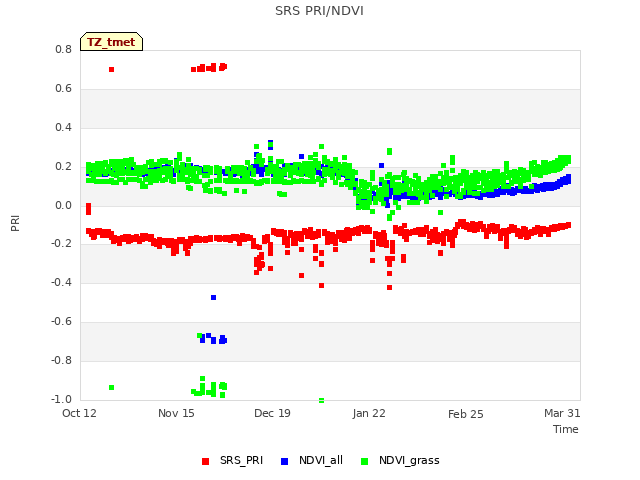Screen dimensions: 640x480
Task: Click the -0.2 y-axis tick label
Action: (62, 244)
